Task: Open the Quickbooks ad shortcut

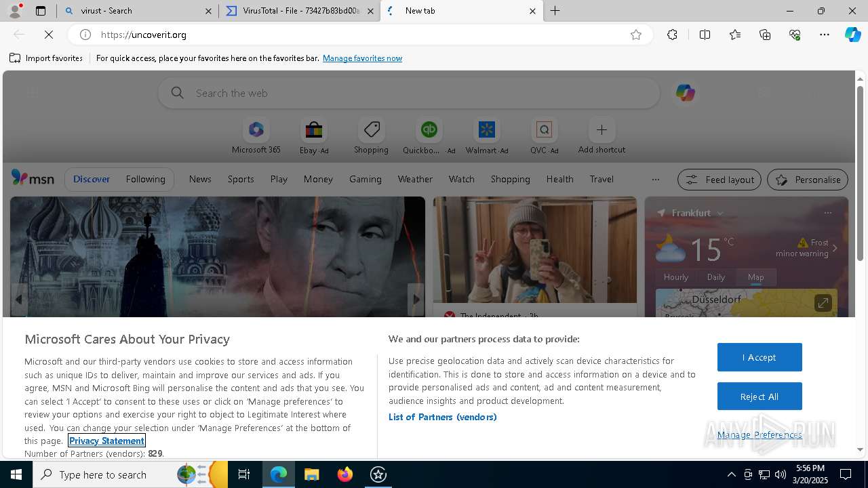Action: 429,136
